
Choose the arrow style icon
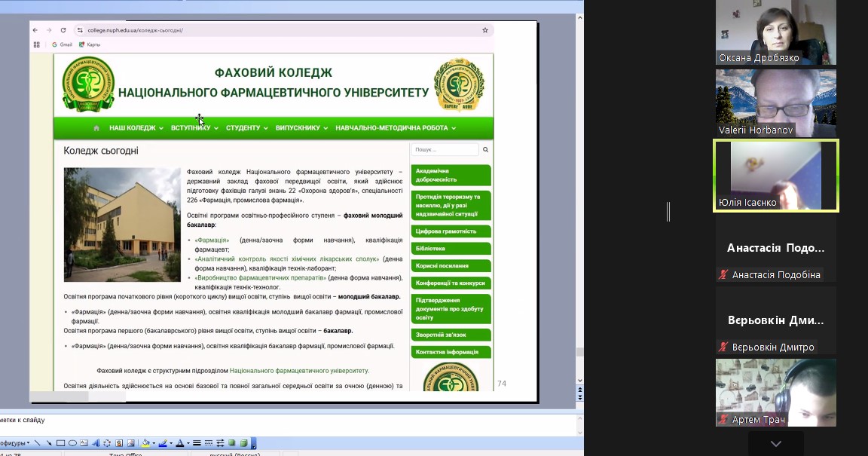click(220, 443)
